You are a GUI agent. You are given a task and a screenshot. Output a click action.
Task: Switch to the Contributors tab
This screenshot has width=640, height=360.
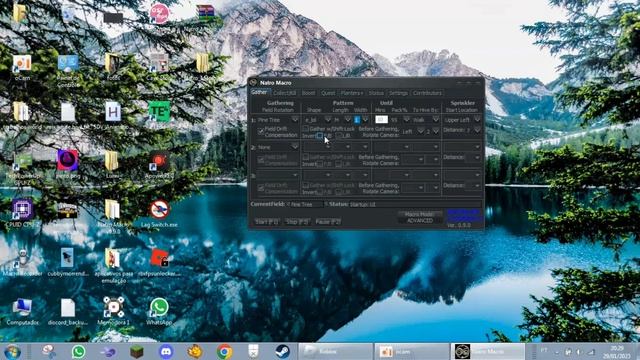click(427, 93)
